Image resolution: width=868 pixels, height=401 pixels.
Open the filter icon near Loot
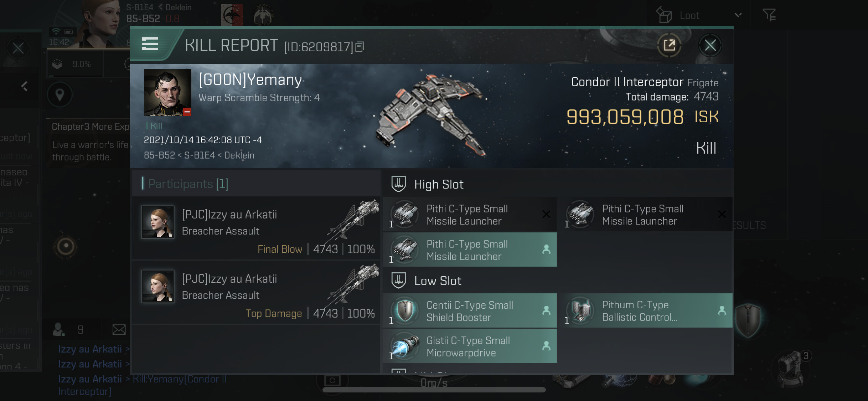tap(769, 15)
